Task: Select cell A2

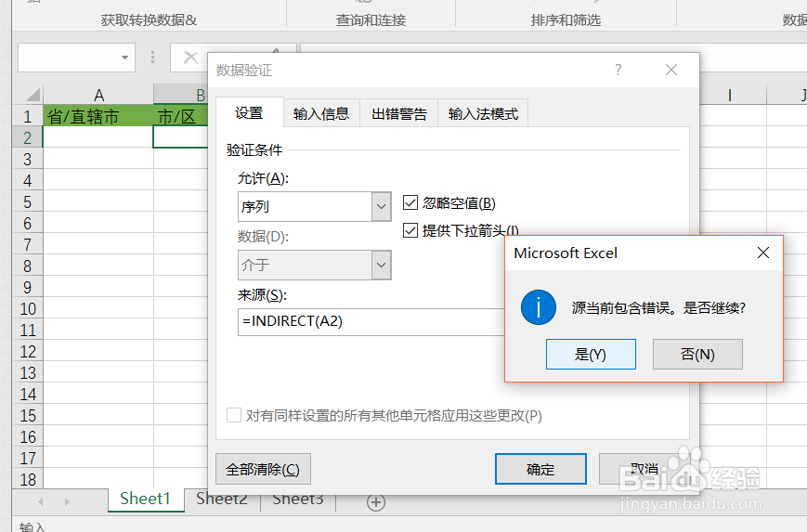Action: pos(98,137)
